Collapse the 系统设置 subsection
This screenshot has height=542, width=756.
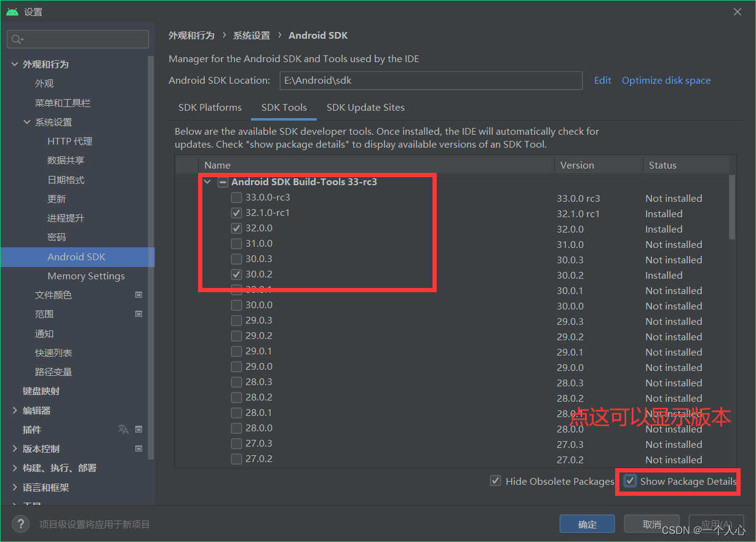coord(27,122)
